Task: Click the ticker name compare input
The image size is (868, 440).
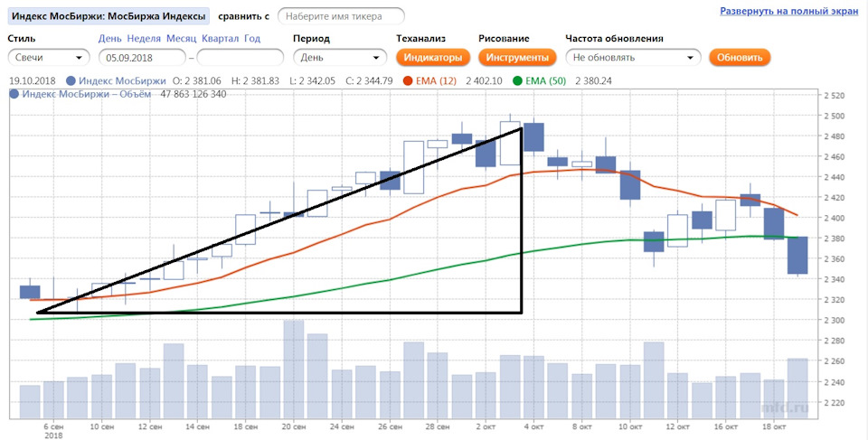Action: tap(341, 16)
